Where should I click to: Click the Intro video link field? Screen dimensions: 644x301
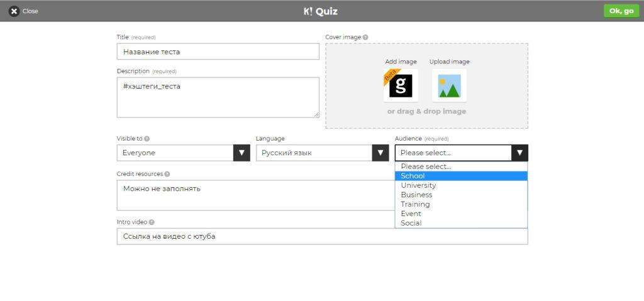pos(323,236)
